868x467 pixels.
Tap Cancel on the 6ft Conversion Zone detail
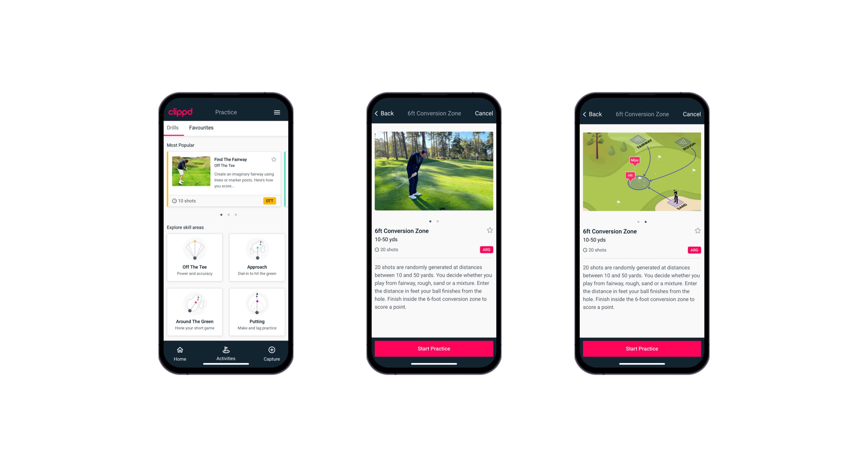click(x=484, y=113)
